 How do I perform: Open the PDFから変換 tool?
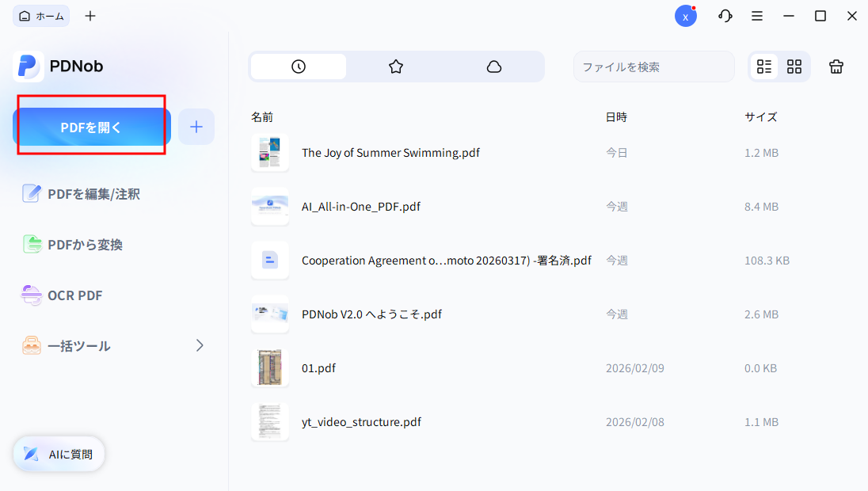[80, 244]
